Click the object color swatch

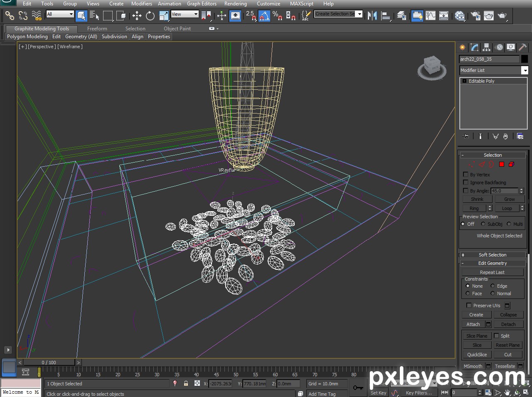coord(525,59)
